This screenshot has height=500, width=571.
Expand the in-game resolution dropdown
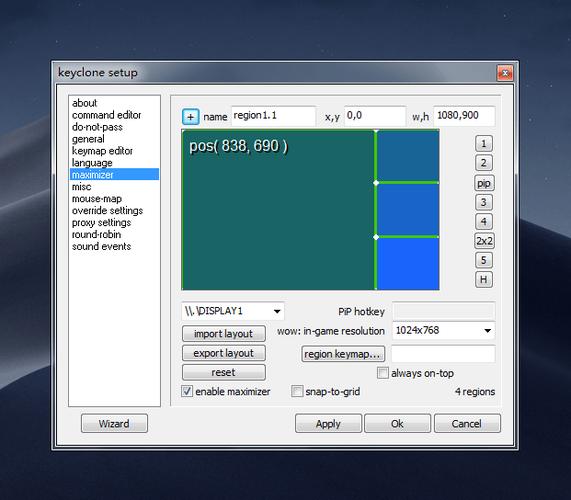[444, 331]
